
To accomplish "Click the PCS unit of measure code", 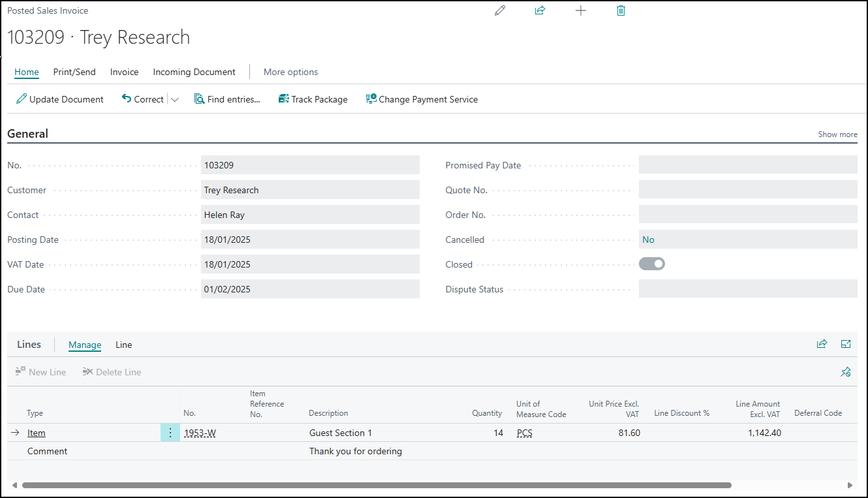I will (524, 433).
